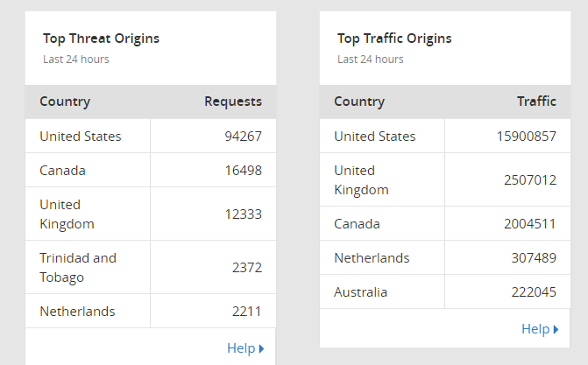Click the Top Threat Origins title
The height and width of the screenshot is (365, 588).
pos(101,39)
